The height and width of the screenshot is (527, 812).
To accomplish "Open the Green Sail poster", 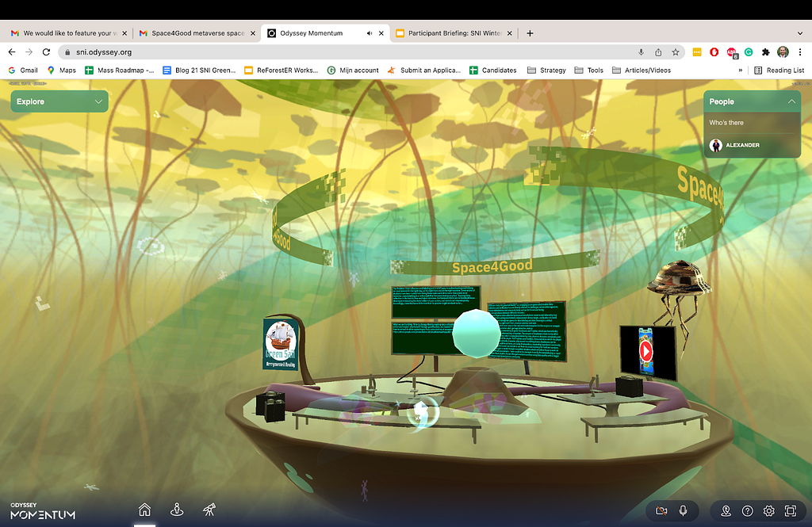I will pyautogui.click(x=281, y=344).
